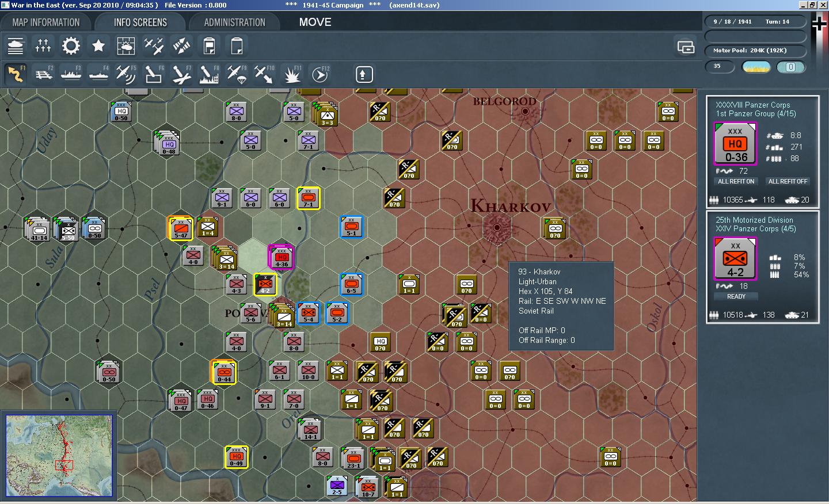Select the 10-0 infantry counter
The width and height of the screenshot is (829, 504).
pos(308,371)
